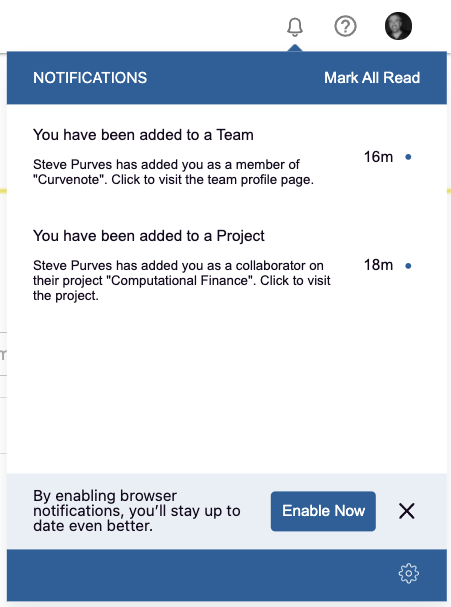Open the help question mark icon

coord(345,26)
